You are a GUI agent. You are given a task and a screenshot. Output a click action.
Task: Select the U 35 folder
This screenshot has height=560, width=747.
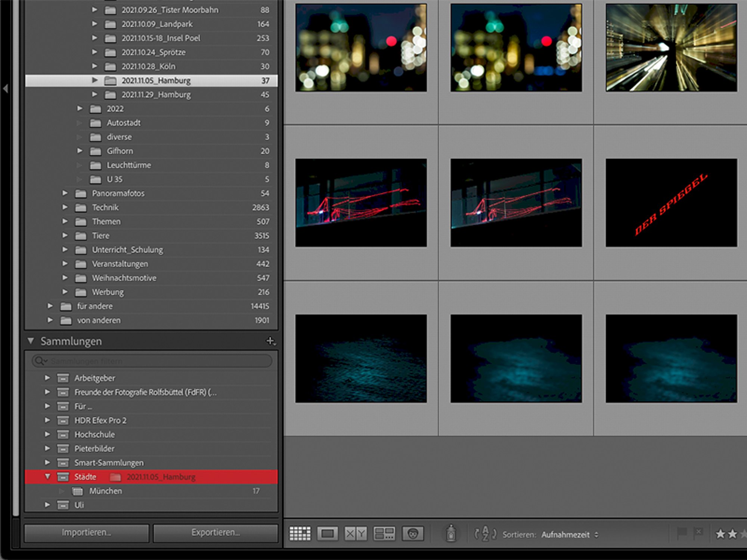click(x=151, y=179)
